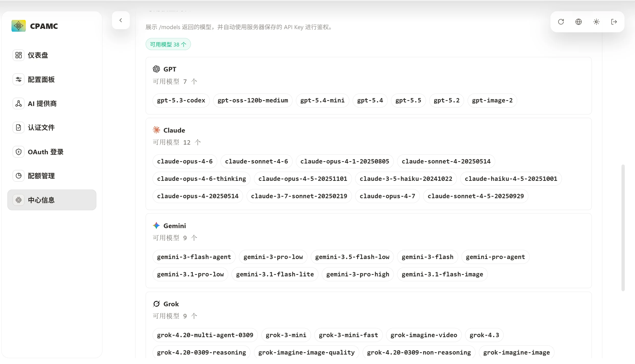Click the Claude section heading text
This screenshot has width=635, height=364.
pos(174,130)
